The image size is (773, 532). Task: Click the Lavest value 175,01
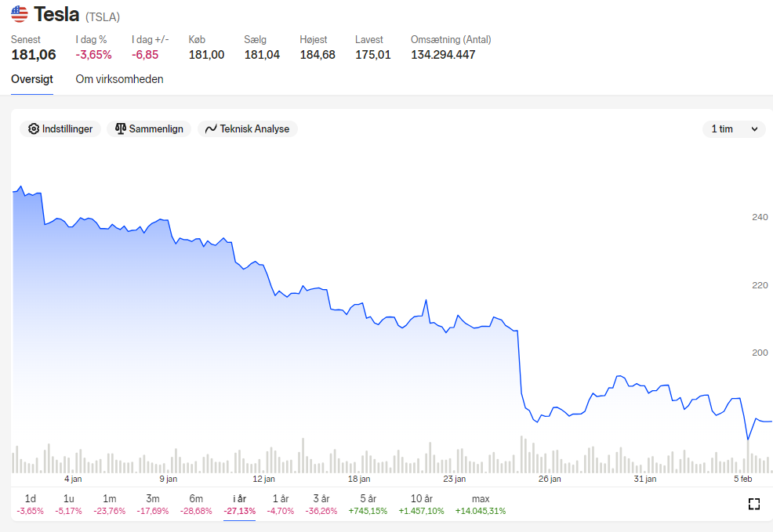(x=373, y=55)
